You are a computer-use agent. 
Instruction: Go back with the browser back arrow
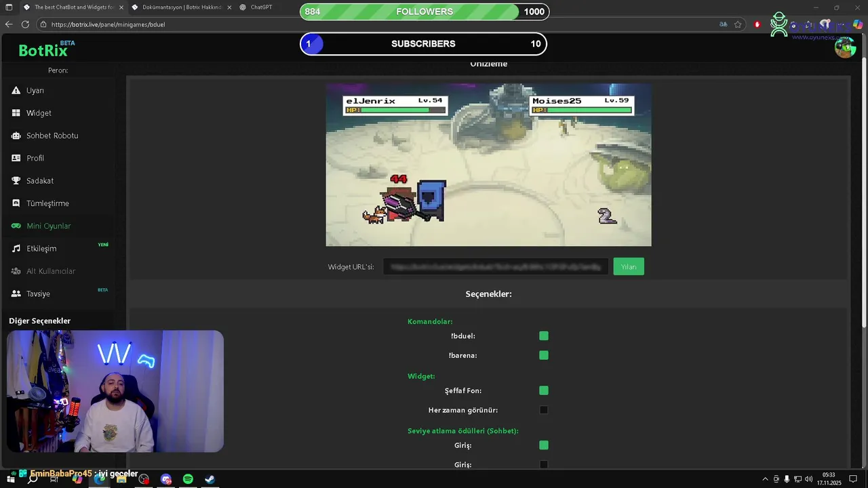point(9,24)
